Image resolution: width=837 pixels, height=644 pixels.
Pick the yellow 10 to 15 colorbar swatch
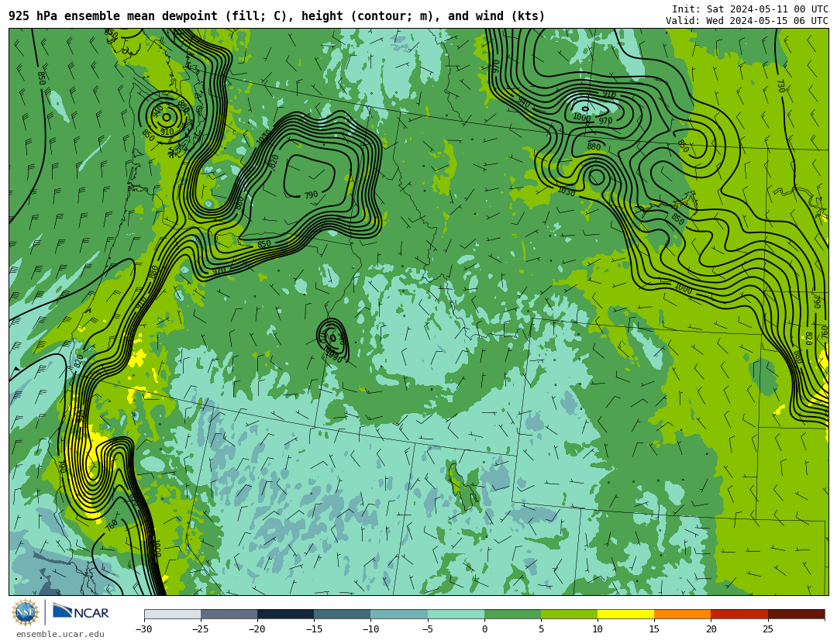pyautogui.click(x=625, y=614)
